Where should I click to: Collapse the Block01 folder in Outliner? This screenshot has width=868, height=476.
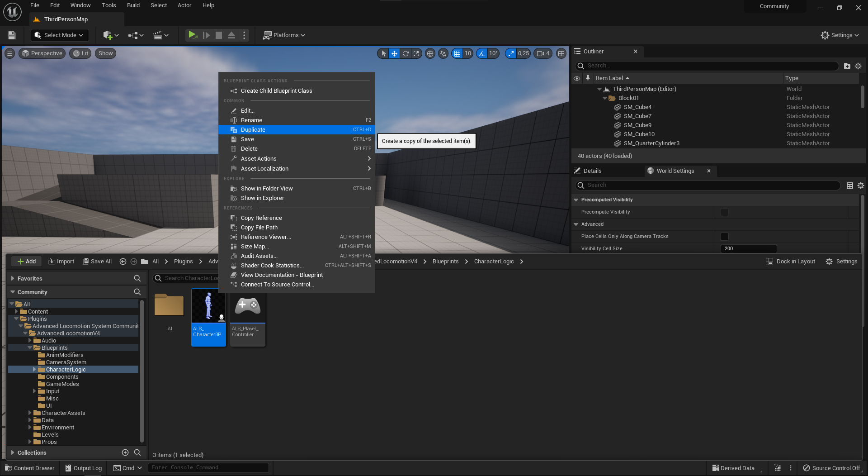point(605,98)
